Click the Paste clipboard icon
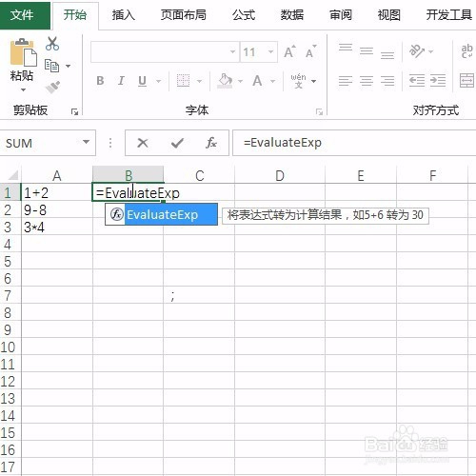Screen dimensions: 476x476 (x=23, y=53)
